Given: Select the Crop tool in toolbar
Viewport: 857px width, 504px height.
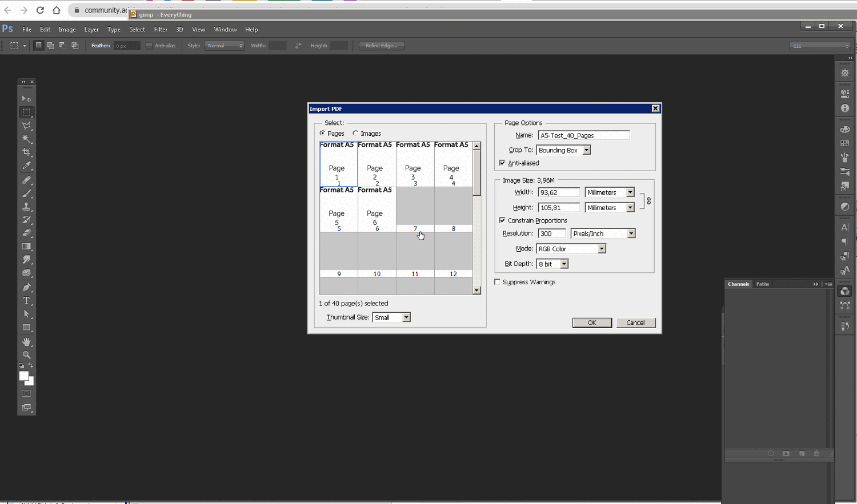Looking at the screenshot, I should pos(26,152).
